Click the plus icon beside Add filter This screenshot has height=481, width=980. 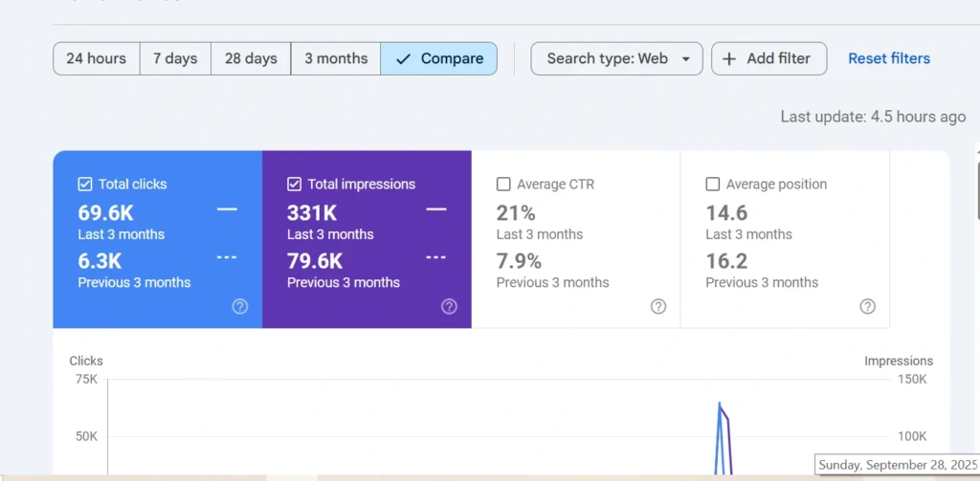(x=729, y=58)
